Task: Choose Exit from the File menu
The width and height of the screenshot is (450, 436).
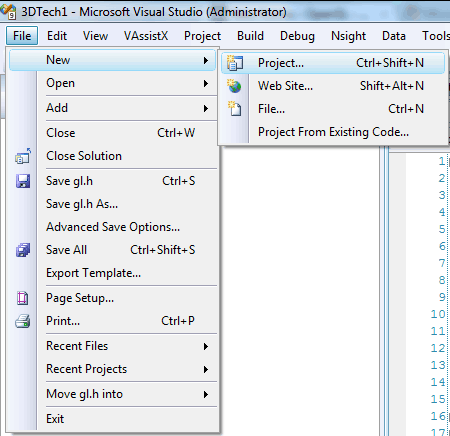Action: click(55, 419)
